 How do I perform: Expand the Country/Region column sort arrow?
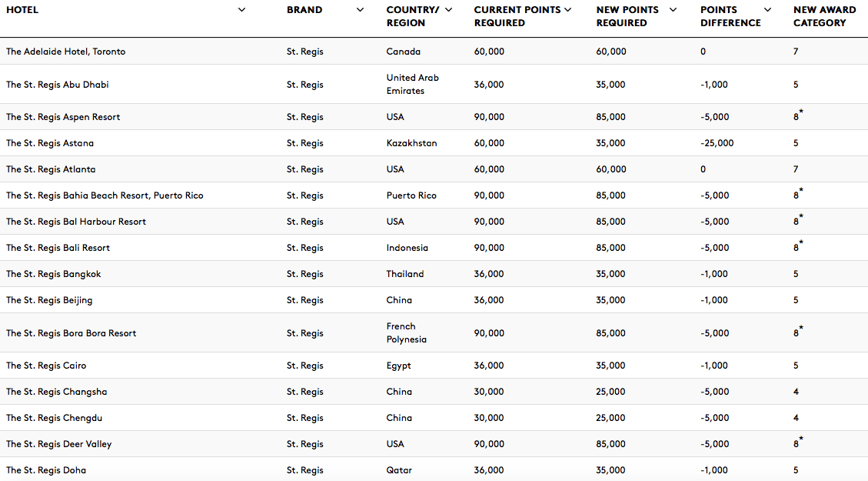pos(448,10)
